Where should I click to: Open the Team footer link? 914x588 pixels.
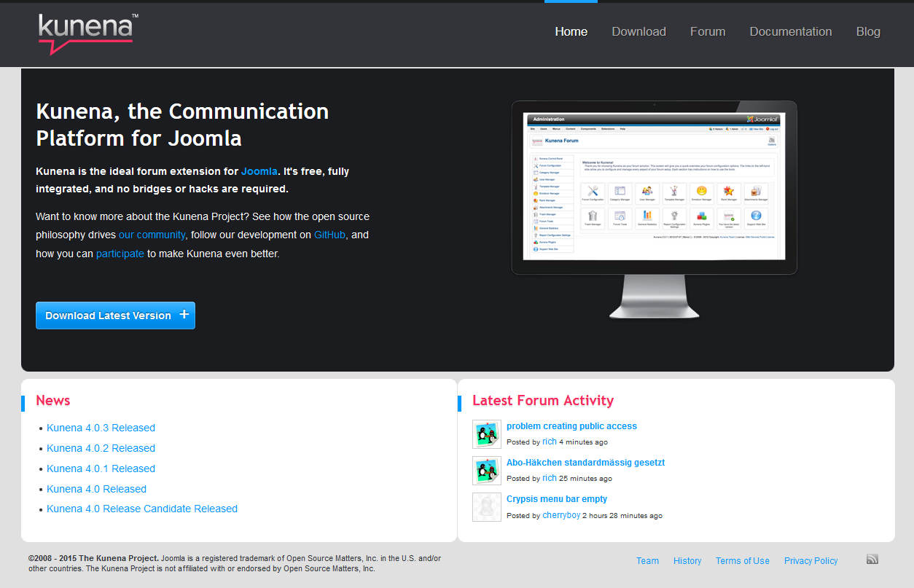click(x=647, y=561)
